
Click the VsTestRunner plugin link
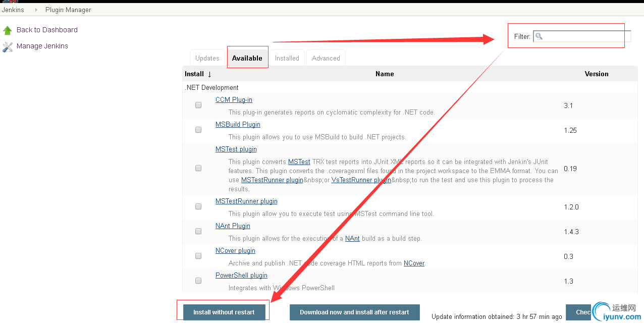[x=361, y=180]
